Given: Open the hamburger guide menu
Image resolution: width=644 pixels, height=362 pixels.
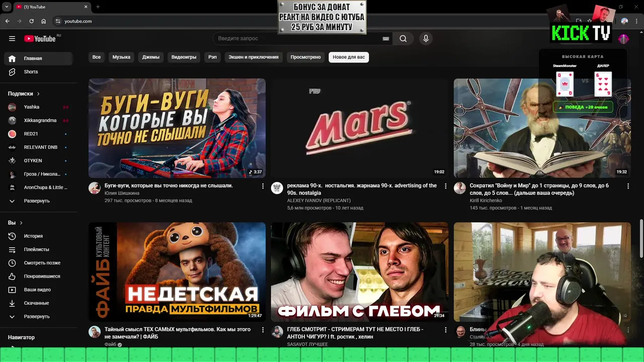Looking at the screenshot, I should point(12,39).
